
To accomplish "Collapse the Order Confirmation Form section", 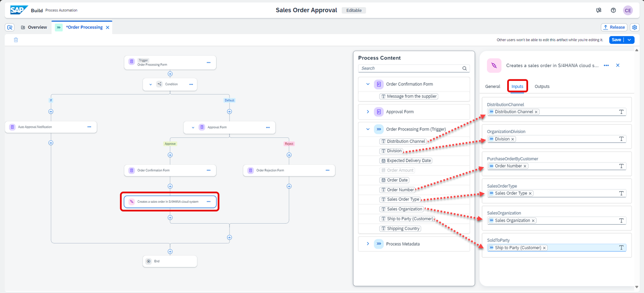I will tap(368, 84).
